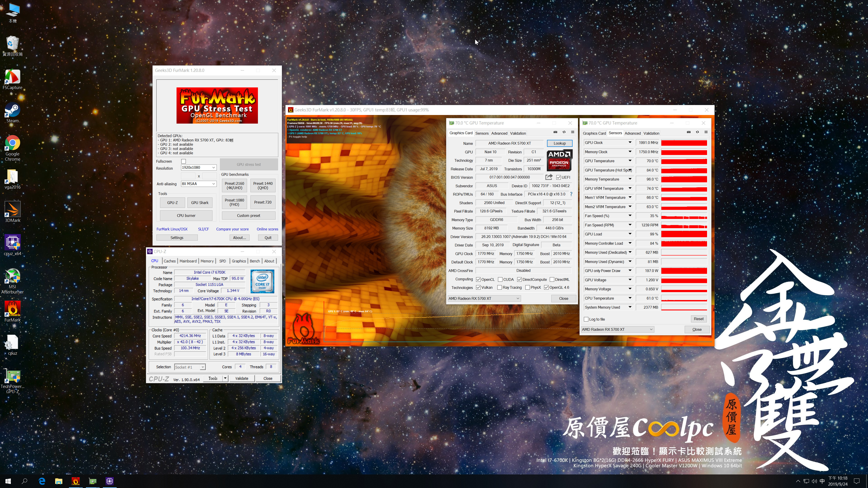Open notification center from taskbar

click(x=857, y=481)
